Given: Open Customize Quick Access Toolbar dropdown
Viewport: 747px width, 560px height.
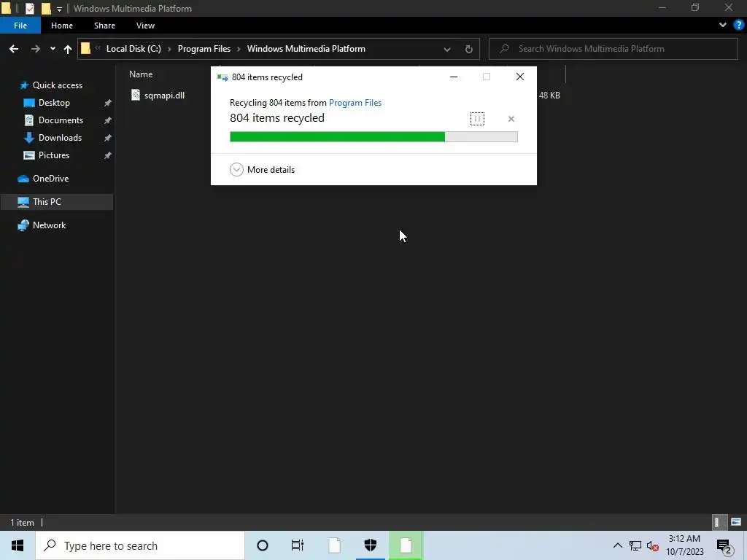Looking at the screenshot, I should point(59,9).
